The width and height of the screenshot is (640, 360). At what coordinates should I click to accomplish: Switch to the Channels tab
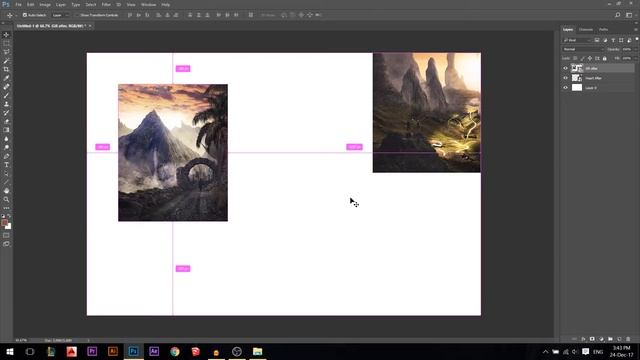(x=586, y=29)
